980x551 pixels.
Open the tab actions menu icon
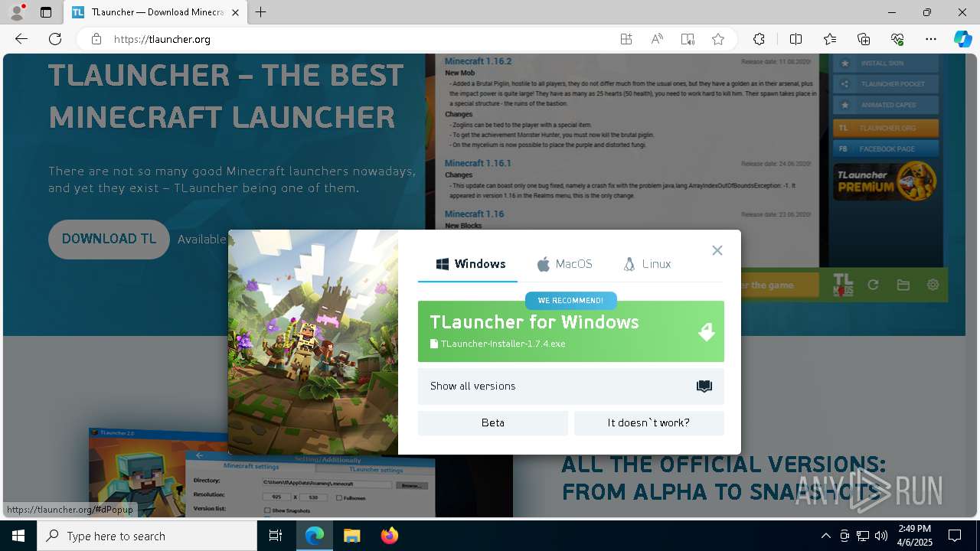coord(46,12)
